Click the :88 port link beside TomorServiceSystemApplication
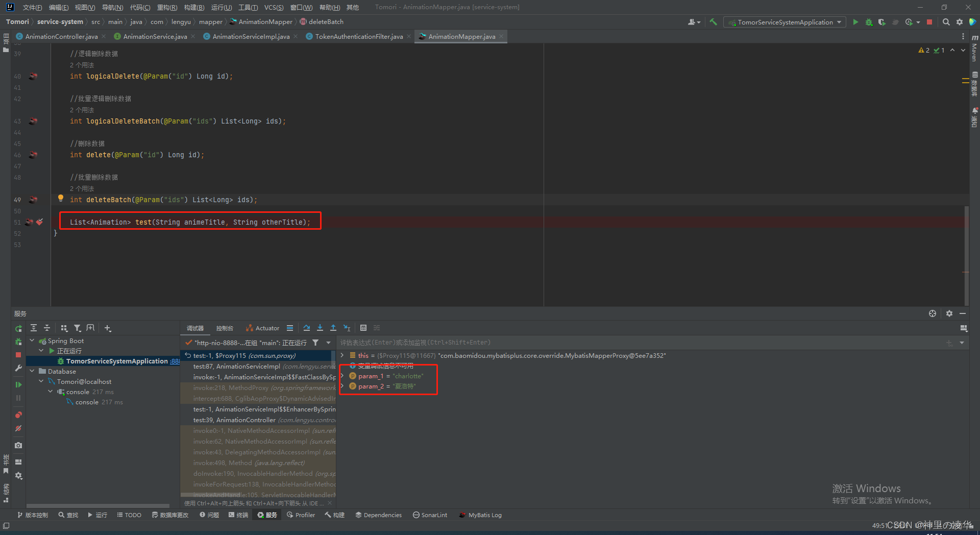Screen dimensions: 980x535 click(x=175, y=361)
